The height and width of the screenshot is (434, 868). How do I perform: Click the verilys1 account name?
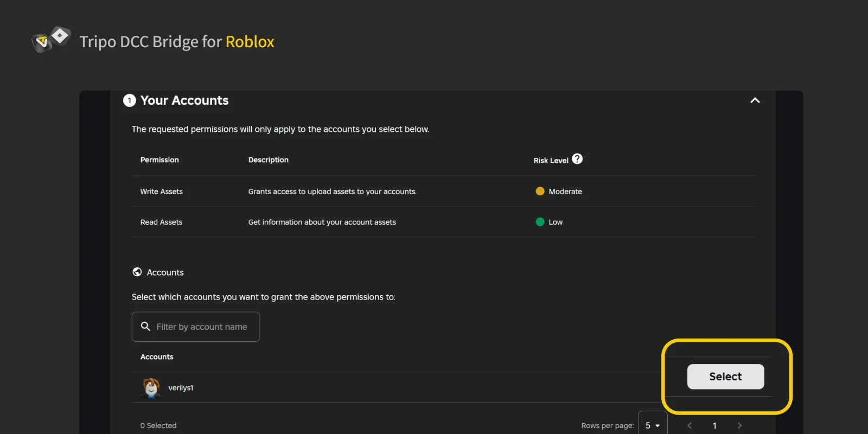(x=181, y=388)
